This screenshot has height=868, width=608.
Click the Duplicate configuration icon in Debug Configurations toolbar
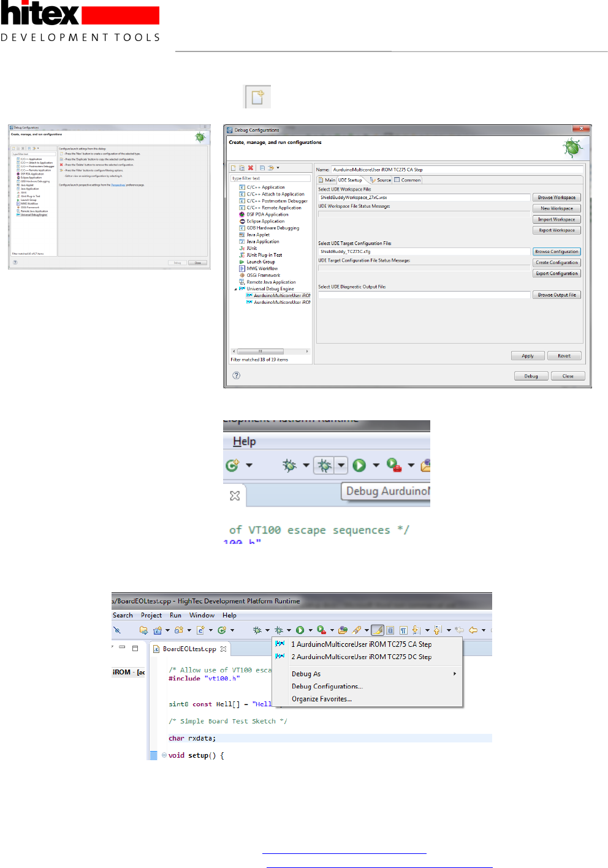point(241,167)
